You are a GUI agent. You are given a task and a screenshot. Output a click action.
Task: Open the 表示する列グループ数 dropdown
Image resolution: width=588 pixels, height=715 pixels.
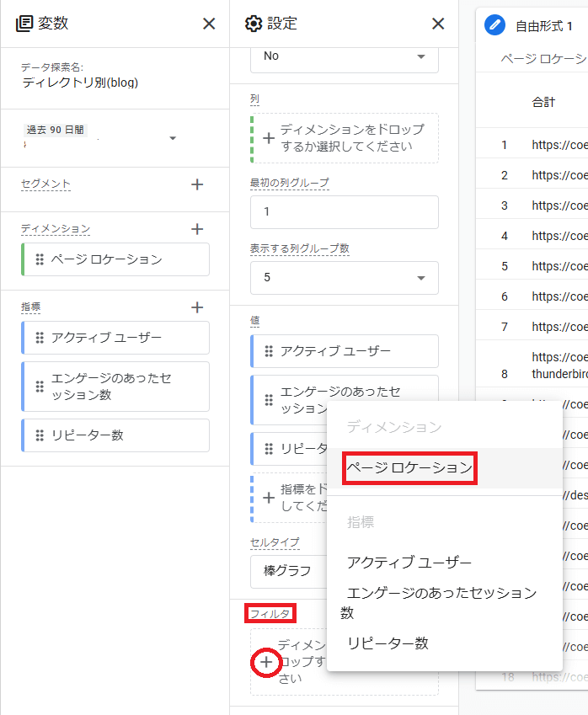coord(420,278)
